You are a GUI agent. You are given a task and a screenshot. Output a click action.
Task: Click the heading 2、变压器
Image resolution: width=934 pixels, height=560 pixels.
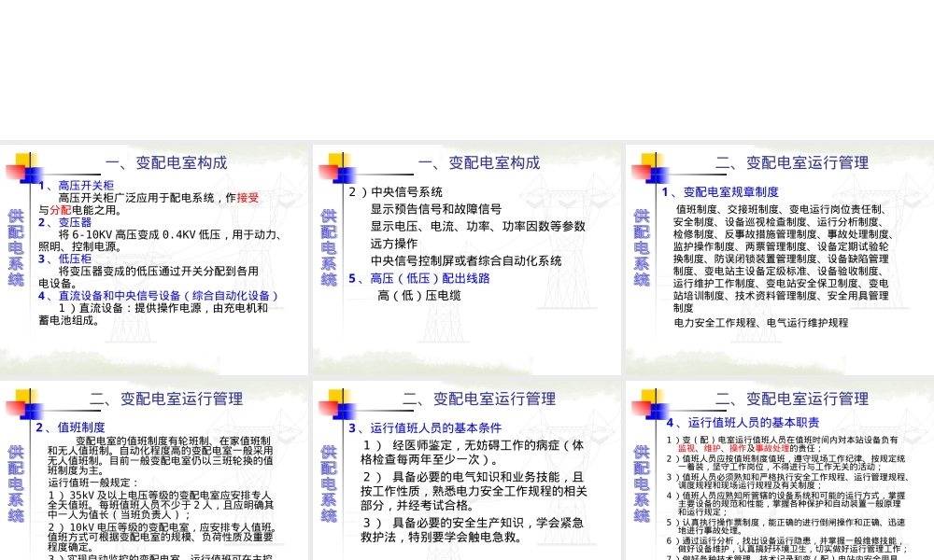pyautogui.click(x=65, y=222)
